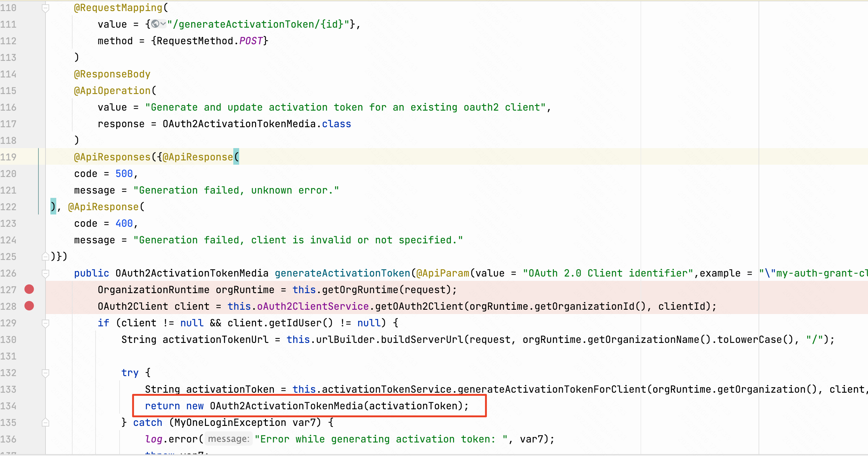Click line number 134 in the gutter
The image size is (868, 456).
[x=8, y=406]
